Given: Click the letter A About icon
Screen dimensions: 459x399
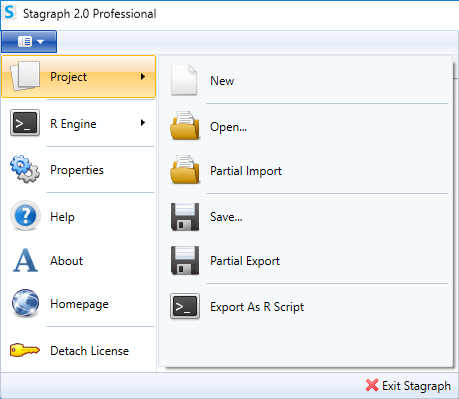Looking at the screenshot, I should pyautogui.click(x=25, y=260).
